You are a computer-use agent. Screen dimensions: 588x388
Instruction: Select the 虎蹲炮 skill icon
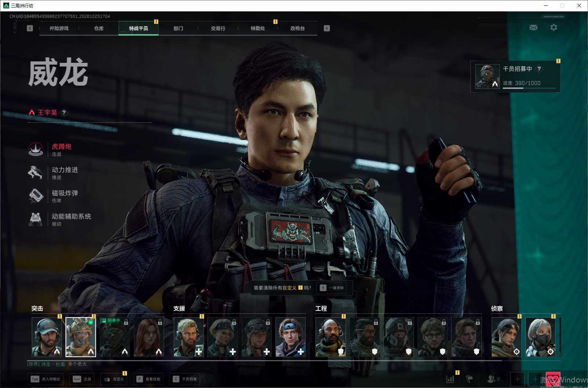(36, 149)
